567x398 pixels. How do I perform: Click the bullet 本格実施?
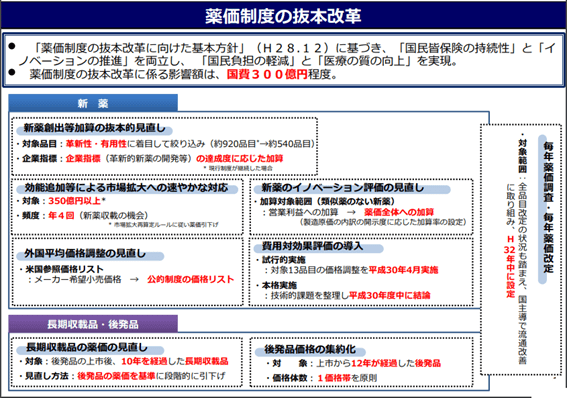click(x=277, y=285)
